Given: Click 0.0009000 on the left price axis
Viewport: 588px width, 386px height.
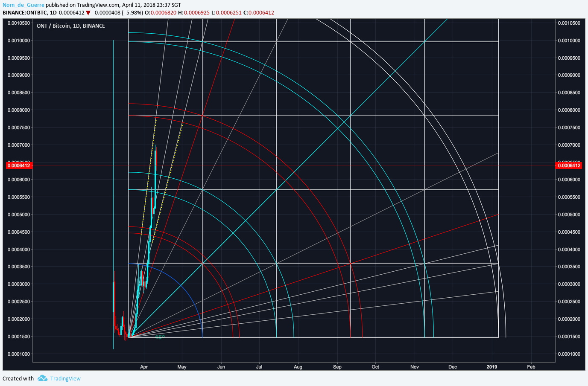Looking at the screenshot, I should point(19,75).
